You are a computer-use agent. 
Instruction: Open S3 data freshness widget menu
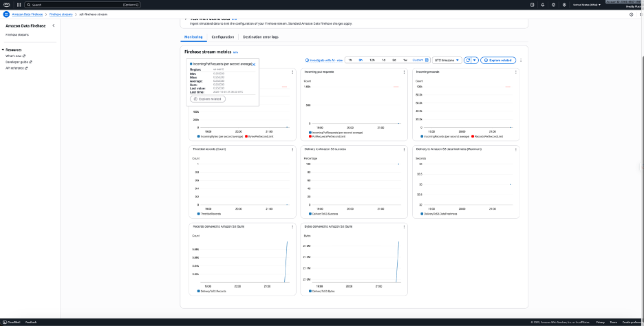tap(516, 149)
